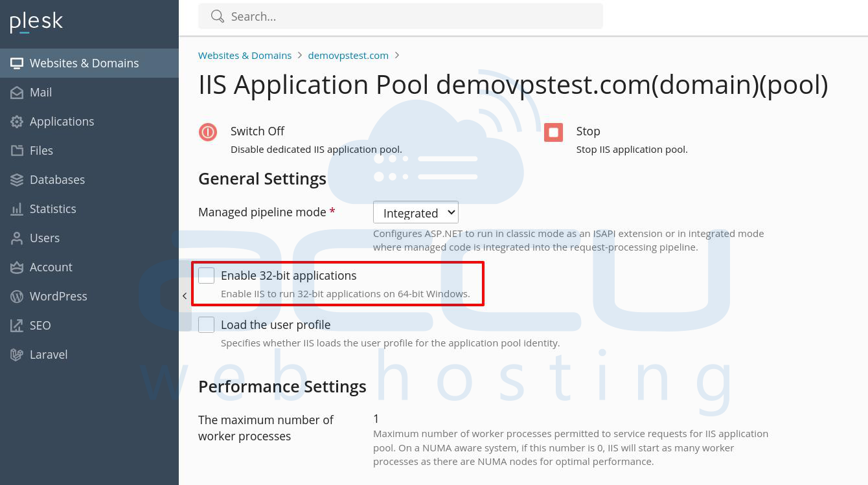Click the Load the user profile label
Image resolution: width=868 pixels, height=485 pixels.
[276, 324]
